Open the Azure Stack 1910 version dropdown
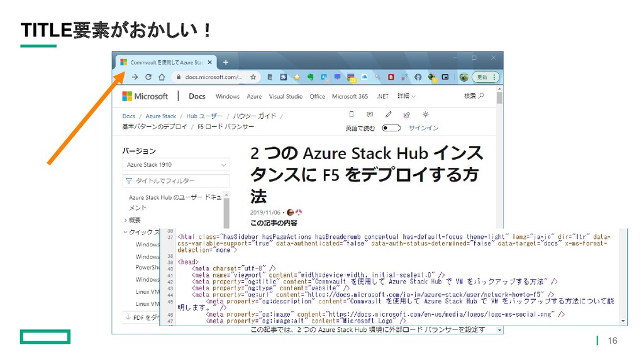This screenshot has width=644, height=362. point(176,165)
